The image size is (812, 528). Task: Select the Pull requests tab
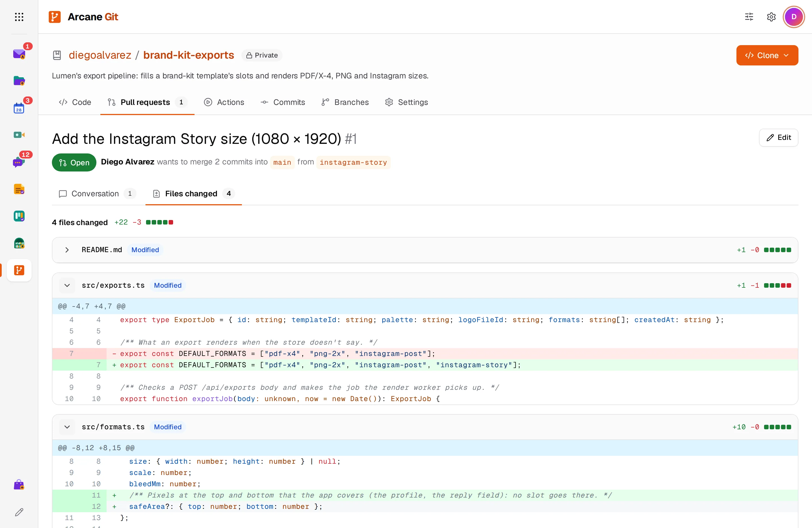coord(147,102)
